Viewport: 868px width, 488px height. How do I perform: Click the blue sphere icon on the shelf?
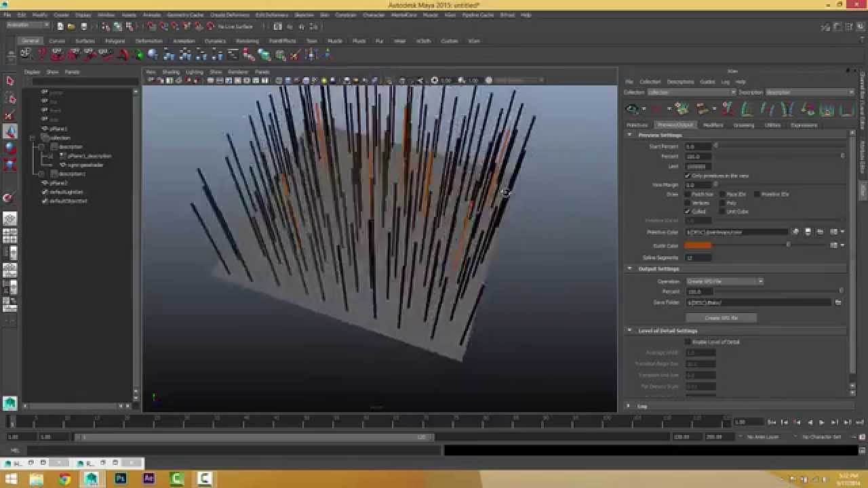point(153,55)
